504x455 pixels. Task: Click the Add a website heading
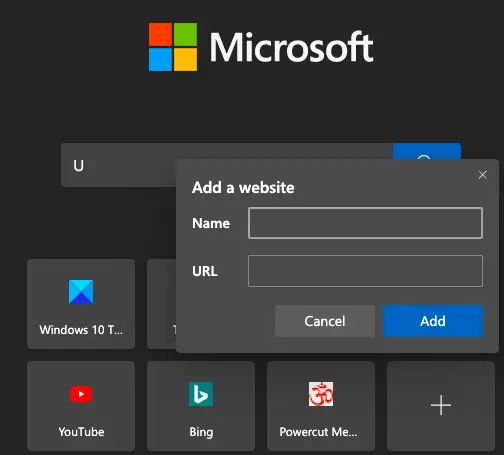(x=243, y=187)
